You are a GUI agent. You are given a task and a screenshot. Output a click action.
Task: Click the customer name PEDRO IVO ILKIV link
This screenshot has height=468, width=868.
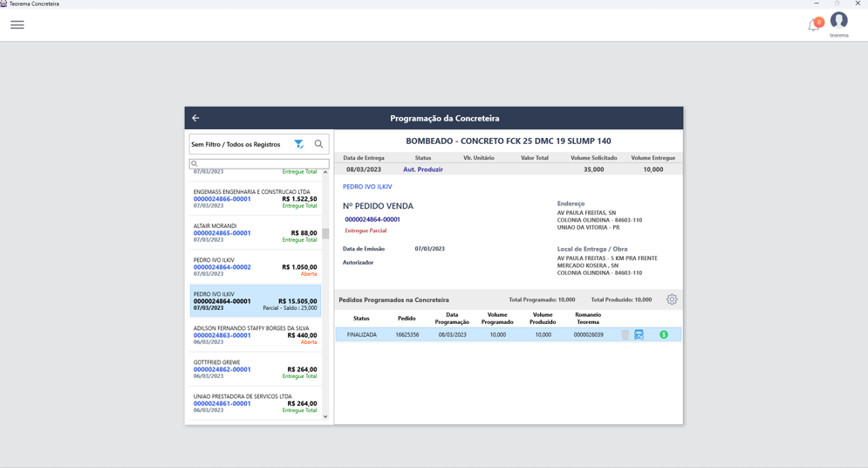(x=367, y=187)
